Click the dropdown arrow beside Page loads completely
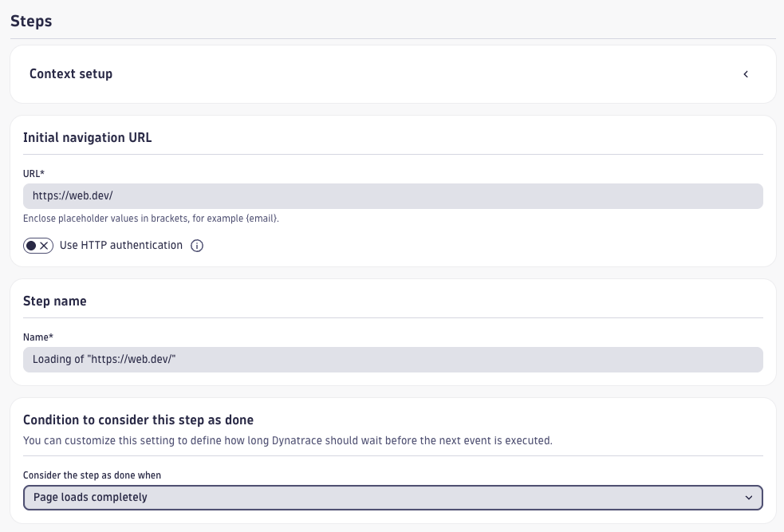The height and width of the screenshot is (532, 784). pos(748,498)
